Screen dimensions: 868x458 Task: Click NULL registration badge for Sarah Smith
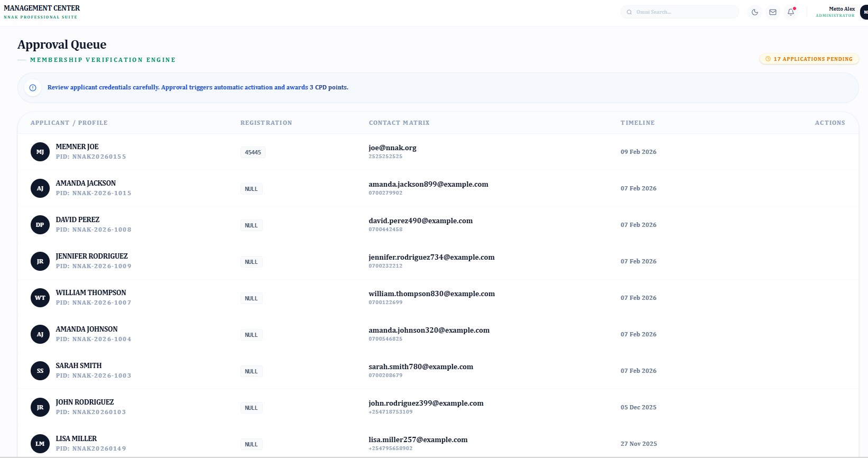tap(252, 371)
